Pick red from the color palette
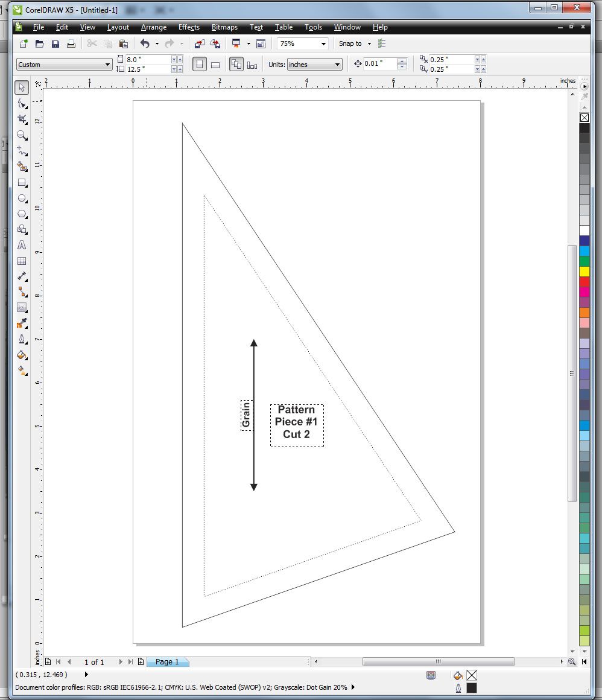 coord(585,281)
